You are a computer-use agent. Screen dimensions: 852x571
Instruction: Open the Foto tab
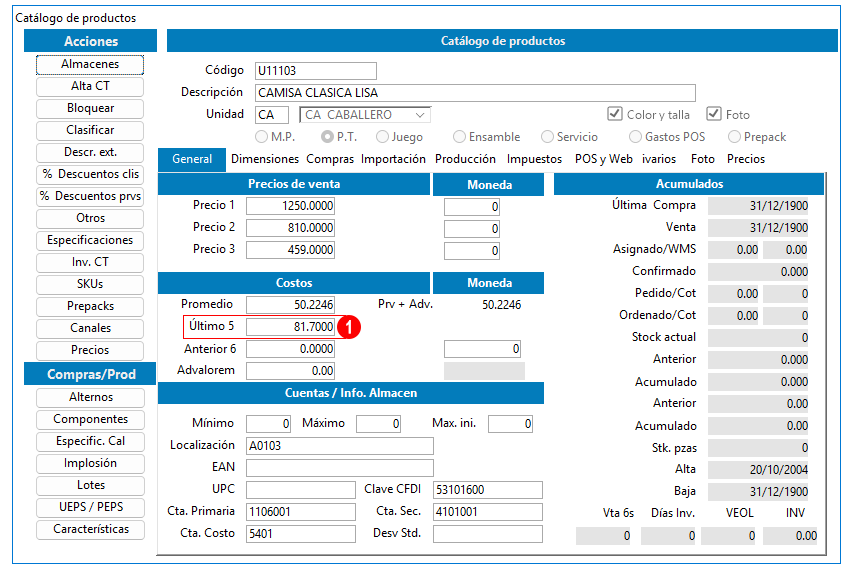tap(703, 159)
